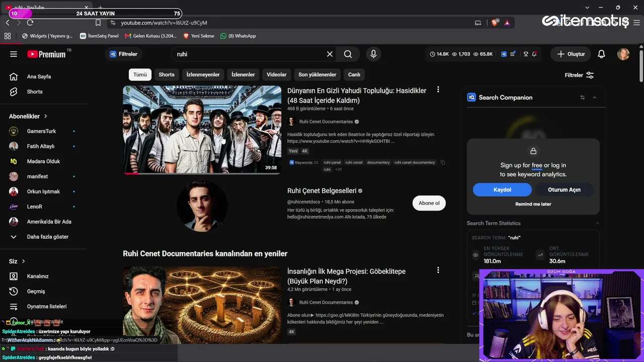Open the Filtreler search filters on the right
Screen dimensions: 644x362
click(x=579, y=75)
